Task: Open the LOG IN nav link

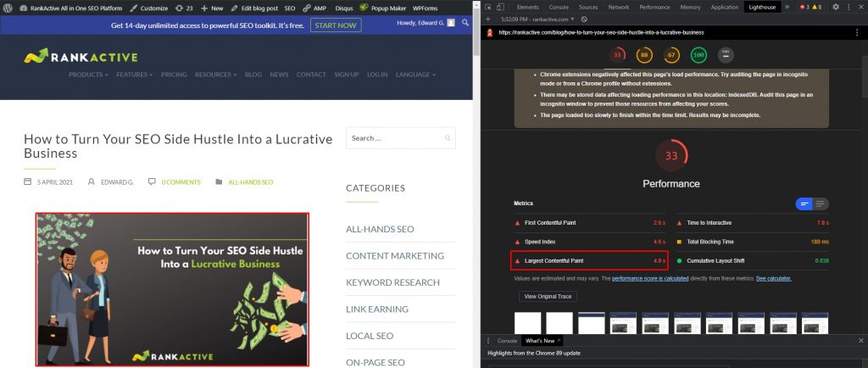Action: (x=377, y=75)
